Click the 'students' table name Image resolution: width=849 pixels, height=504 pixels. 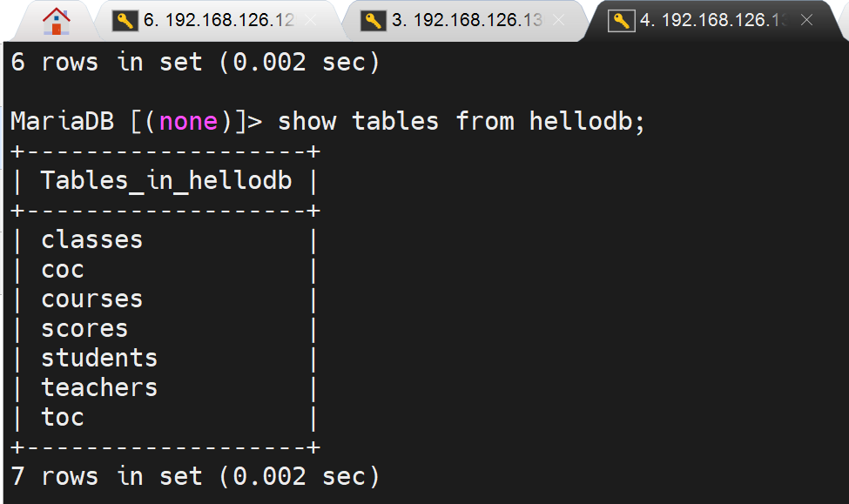coord(99,358)
